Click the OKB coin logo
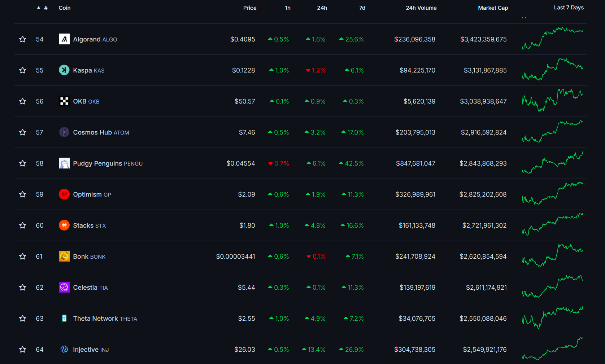The height and width of the screenshot is (364, 605). click(64, 101)
